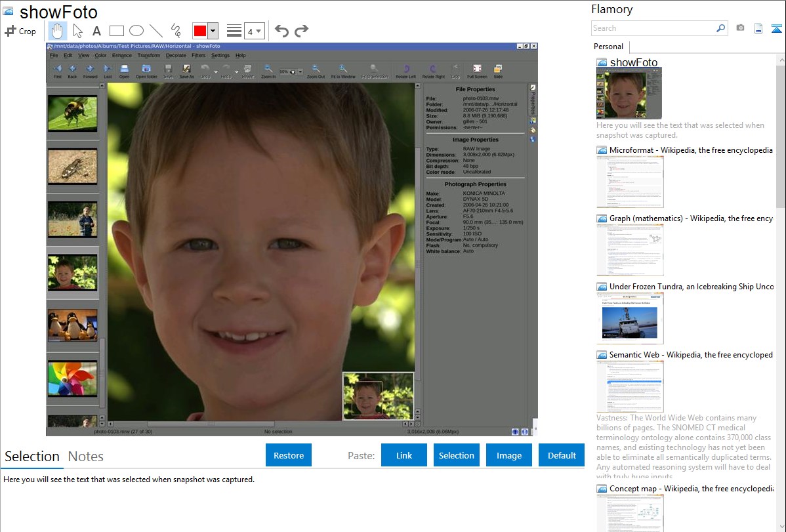Pick the ellipse shape tool
Image resolution: width=786 pixels, height=532 pixels.
(x=136, y=31)
